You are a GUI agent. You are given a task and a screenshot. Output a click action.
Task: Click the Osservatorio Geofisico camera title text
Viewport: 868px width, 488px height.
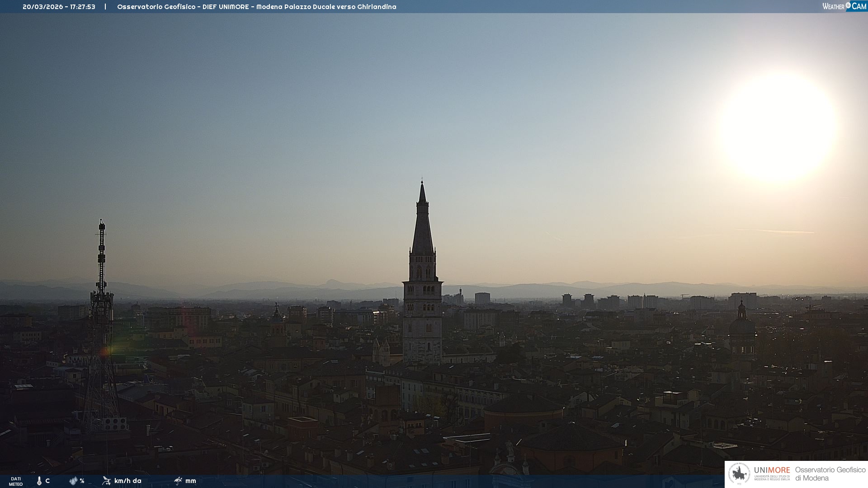coord(256,7)
